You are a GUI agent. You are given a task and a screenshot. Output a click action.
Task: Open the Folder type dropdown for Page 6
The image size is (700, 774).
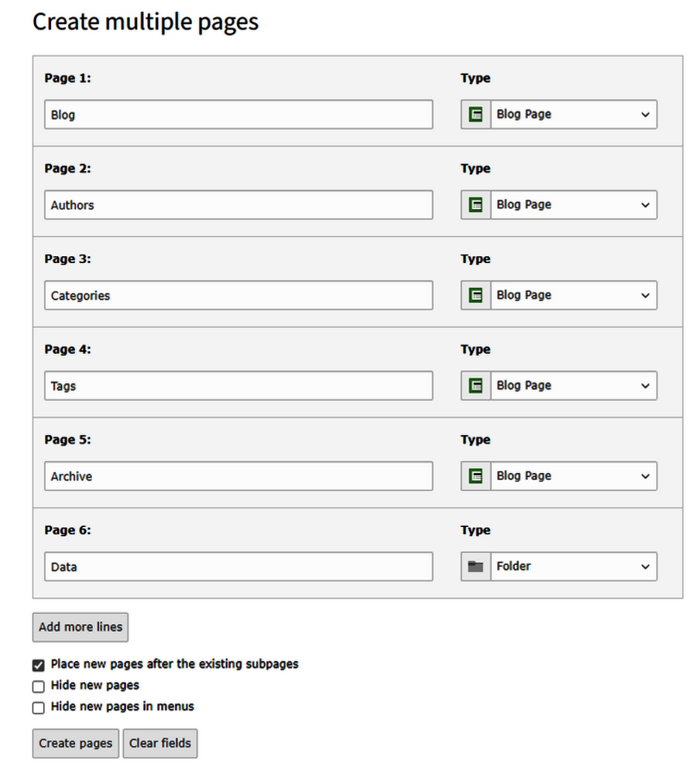pyautogui.click(x=574, y=567)
